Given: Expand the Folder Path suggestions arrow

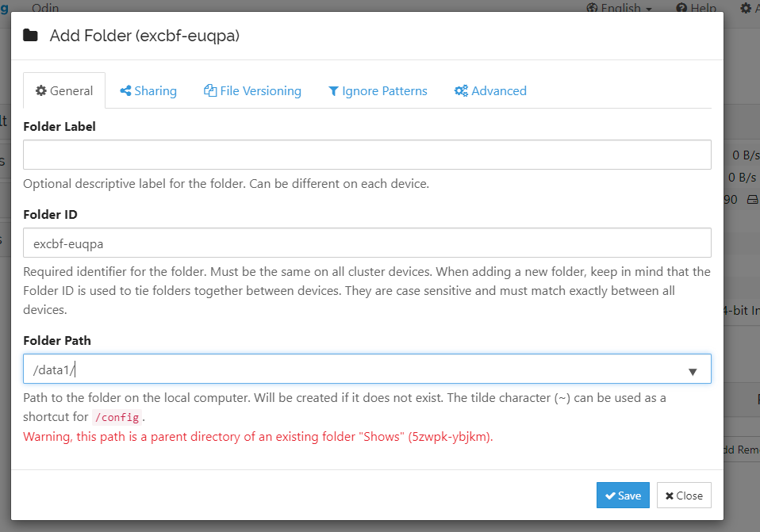Looking at the screenshot, I should click(x=693, y=372).
